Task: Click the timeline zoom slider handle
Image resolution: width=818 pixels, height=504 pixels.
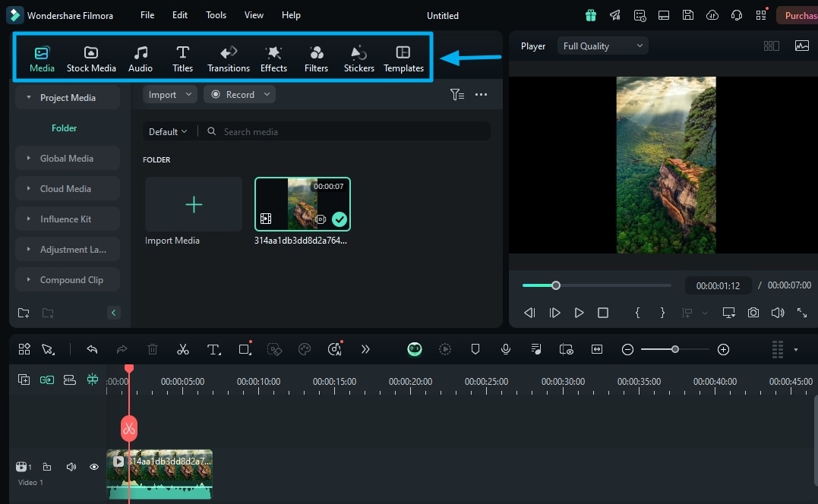Action: click(x=674, y=349)
